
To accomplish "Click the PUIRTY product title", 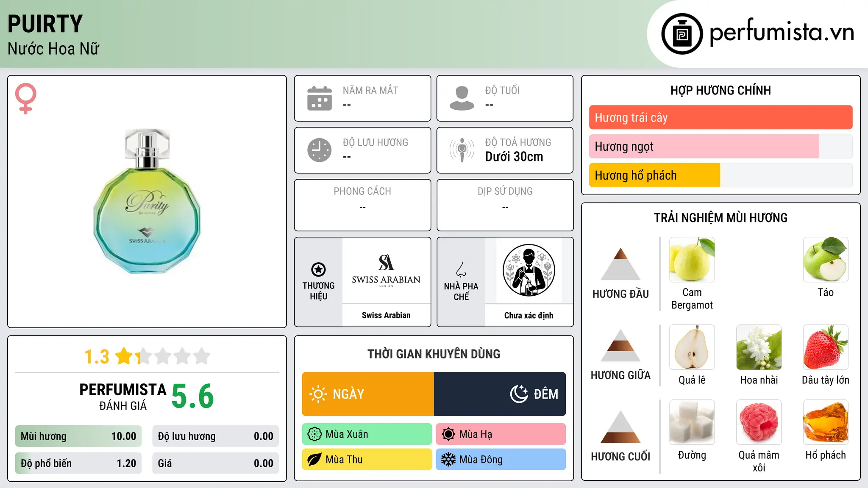I will tap(45, 24).
